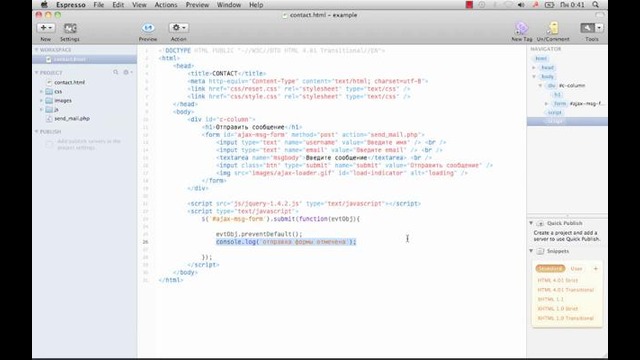The image size is (640, 360).
Task: Select the css folder row
Action: coord(84,91)
